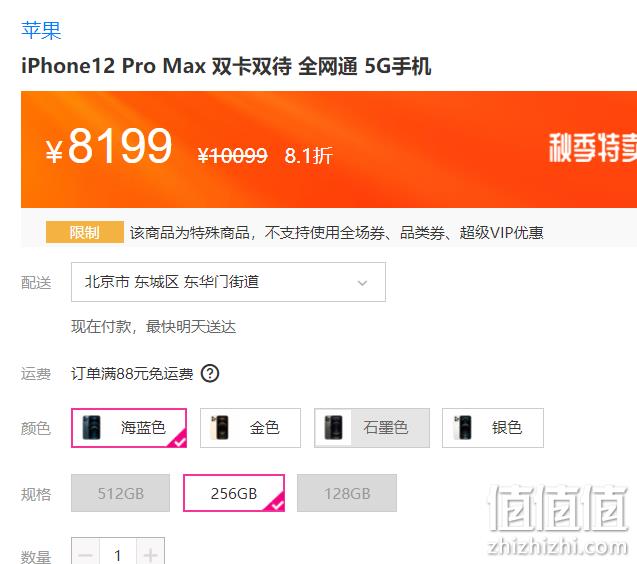Select the 256GB storage option

[x=234, y=493]
